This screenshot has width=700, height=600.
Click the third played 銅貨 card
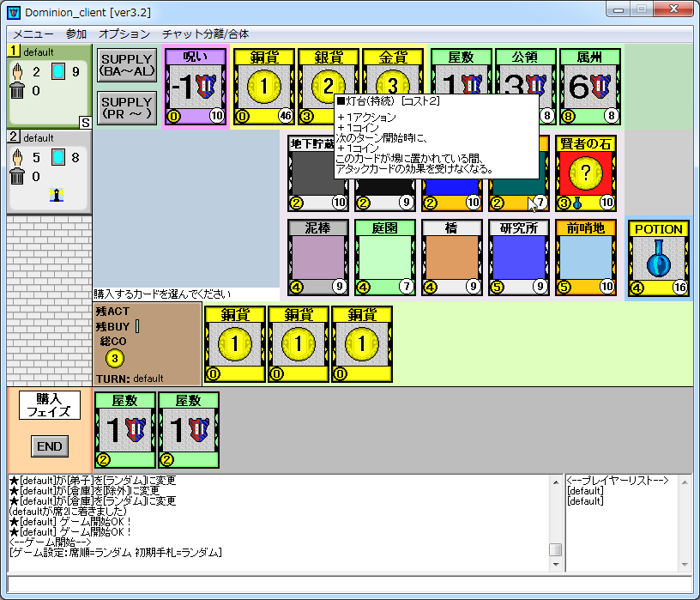click(362, 344)
